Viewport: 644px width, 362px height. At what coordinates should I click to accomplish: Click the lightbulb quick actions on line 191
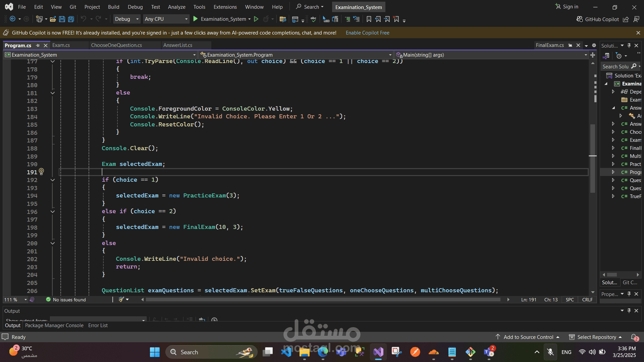(x=41, y=172)
